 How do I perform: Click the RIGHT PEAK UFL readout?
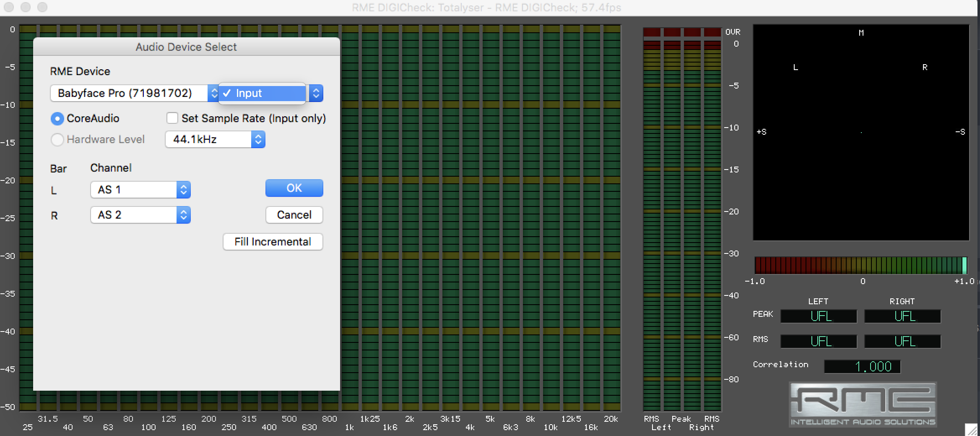902,316
